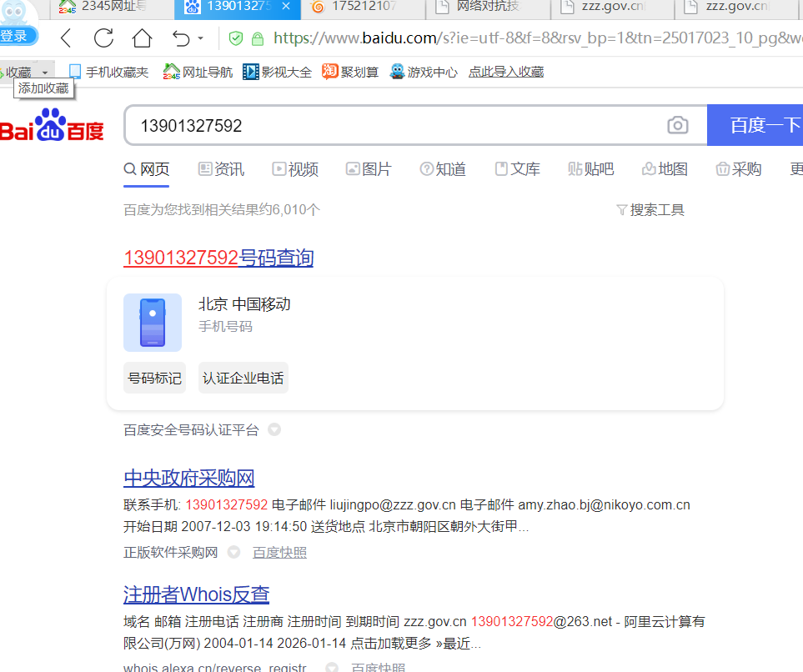
Task: Click the 点此导入收藏 link
Action: (506, 73)
